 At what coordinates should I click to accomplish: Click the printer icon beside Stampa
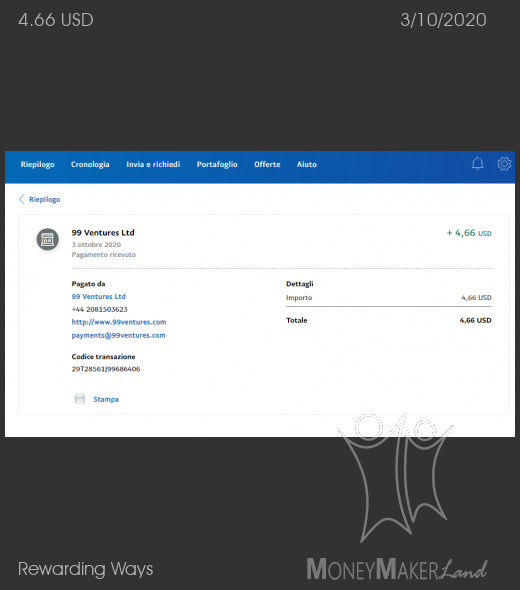pos(80,398)
